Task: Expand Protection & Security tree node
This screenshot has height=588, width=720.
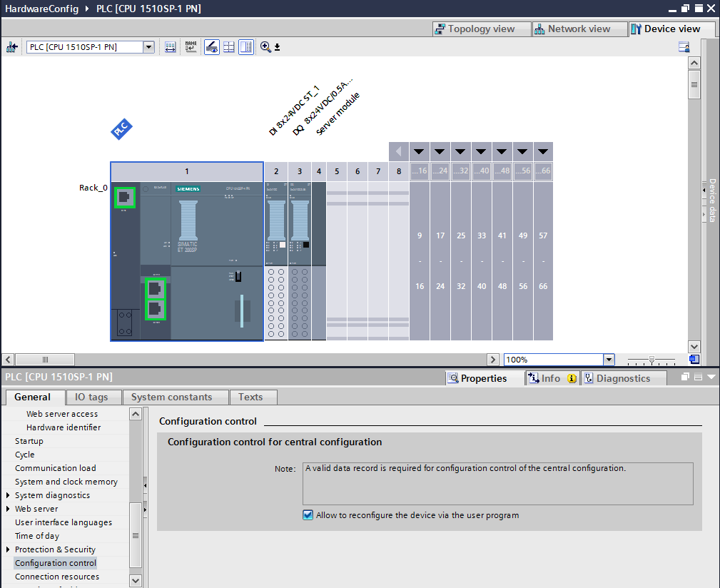Action: pyautogui.click(x=8, y=549)
